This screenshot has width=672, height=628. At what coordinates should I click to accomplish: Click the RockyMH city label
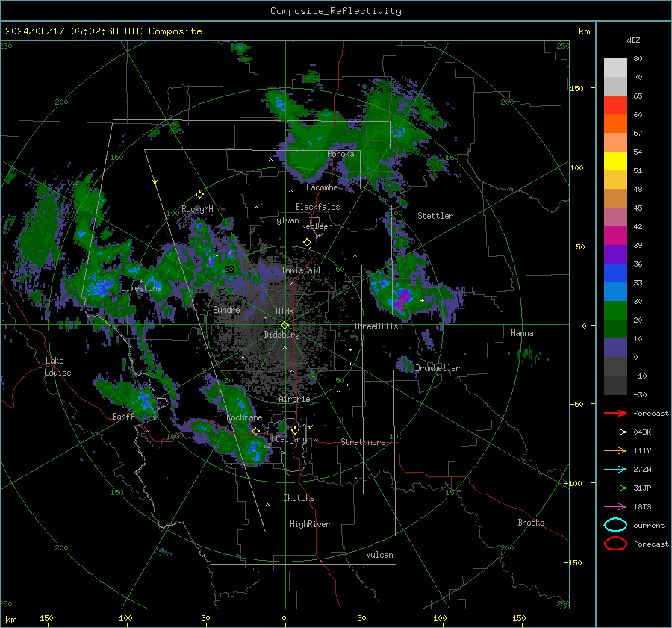tap(197, 209)
